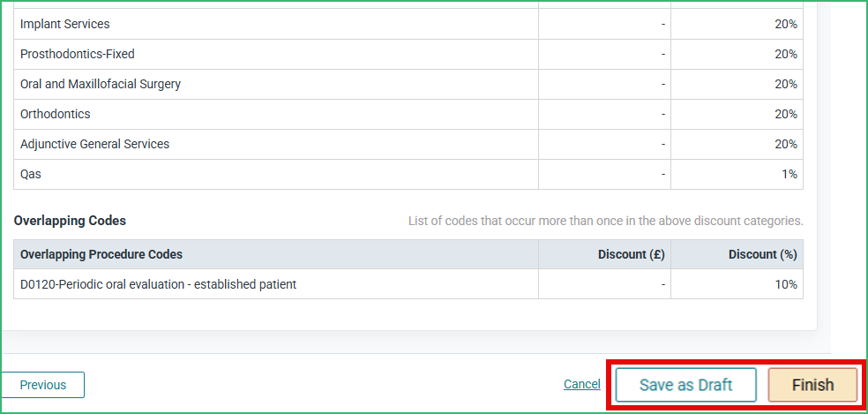
Task: Click the Finish button
Action: coord(812,385)
